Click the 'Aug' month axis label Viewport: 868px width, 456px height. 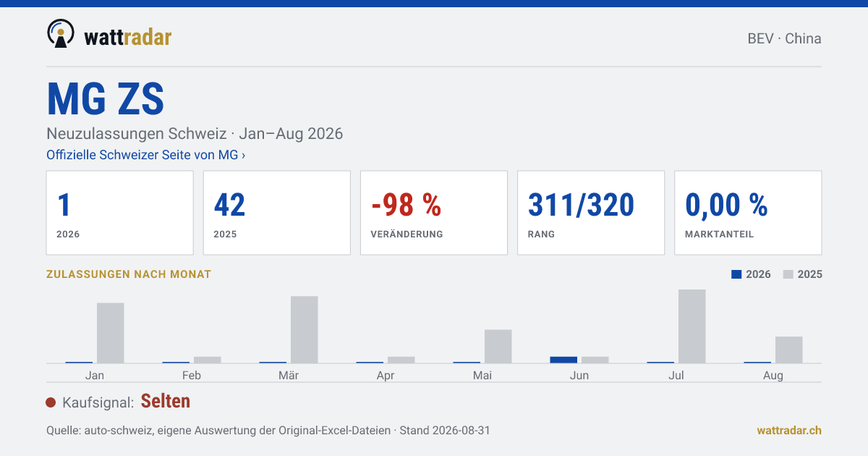(x=773, y=375)
